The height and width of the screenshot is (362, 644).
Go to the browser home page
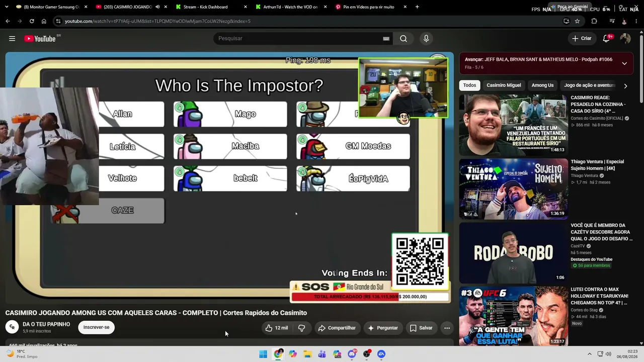coord(44,21)
